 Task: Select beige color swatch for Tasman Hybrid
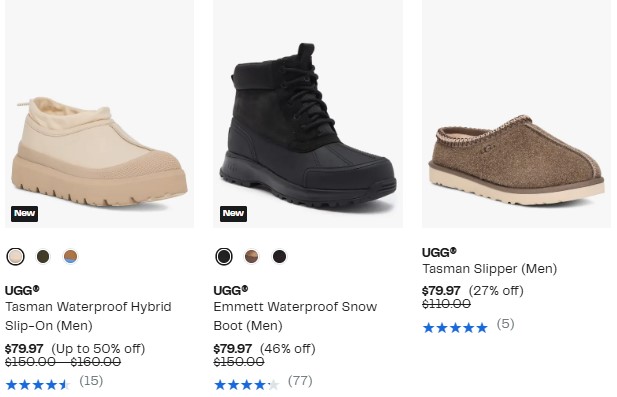click(x=15, y=257)
